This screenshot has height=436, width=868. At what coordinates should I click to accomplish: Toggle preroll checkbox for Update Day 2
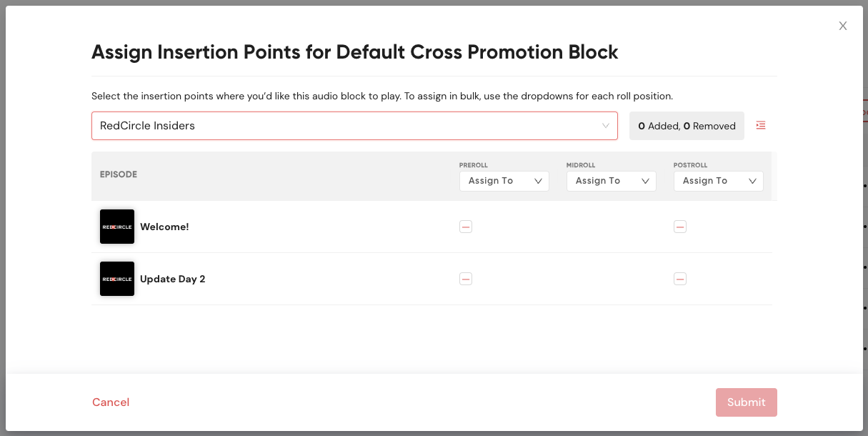466,279
